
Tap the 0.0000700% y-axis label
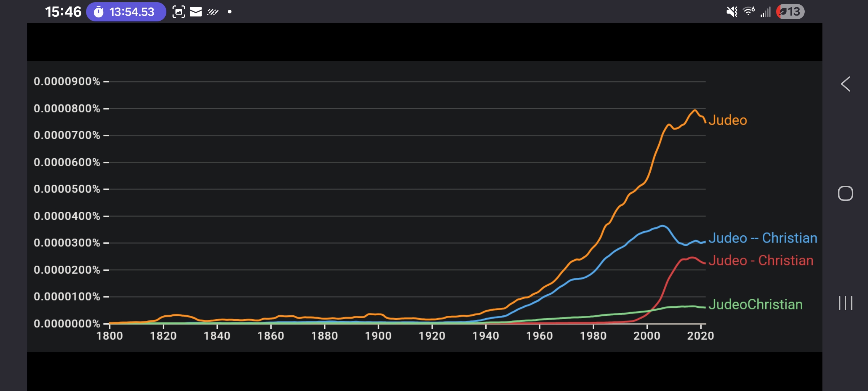[67, 135]
